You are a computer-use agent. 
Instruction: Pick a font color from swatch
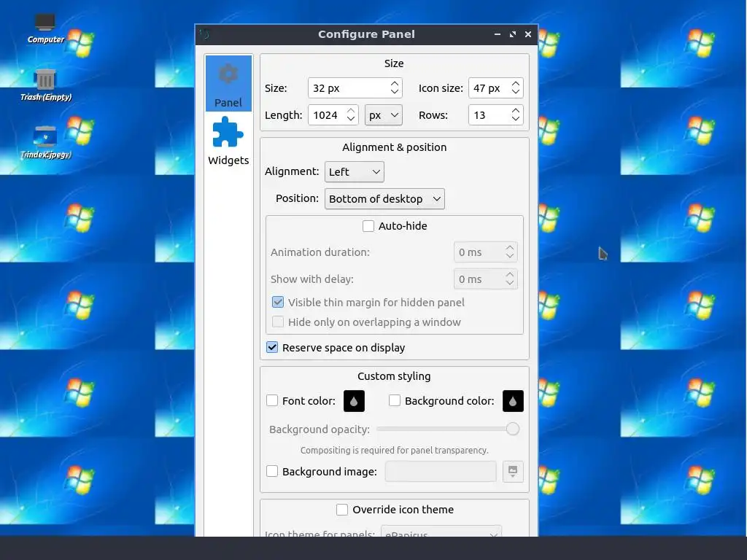(354, 401)
